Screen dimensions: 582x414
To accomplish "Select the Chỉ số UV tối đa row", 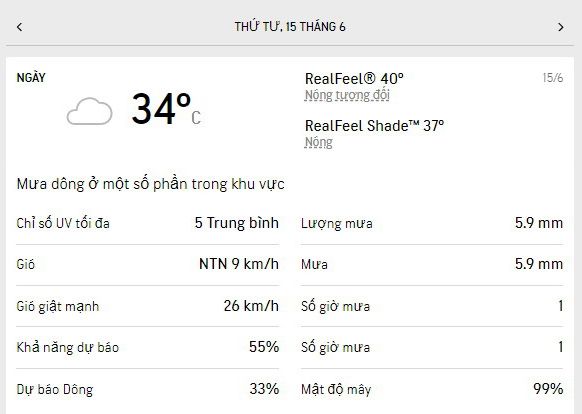I will pyautogui.click(x=147, y=224).
